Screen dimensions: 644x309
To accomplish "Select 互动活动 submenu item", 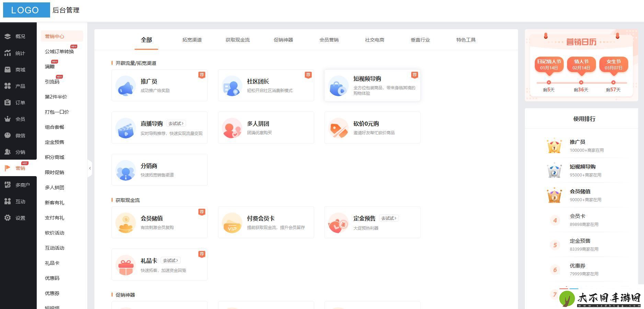I will pyautogui.click(x=55, y=248).
